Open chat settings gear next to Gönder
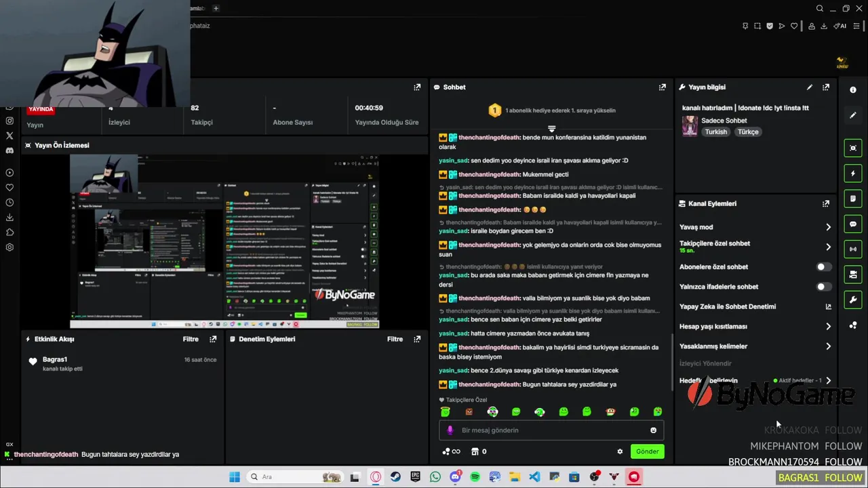Screen dimensions: 868x488 click(x=620, y=451)
